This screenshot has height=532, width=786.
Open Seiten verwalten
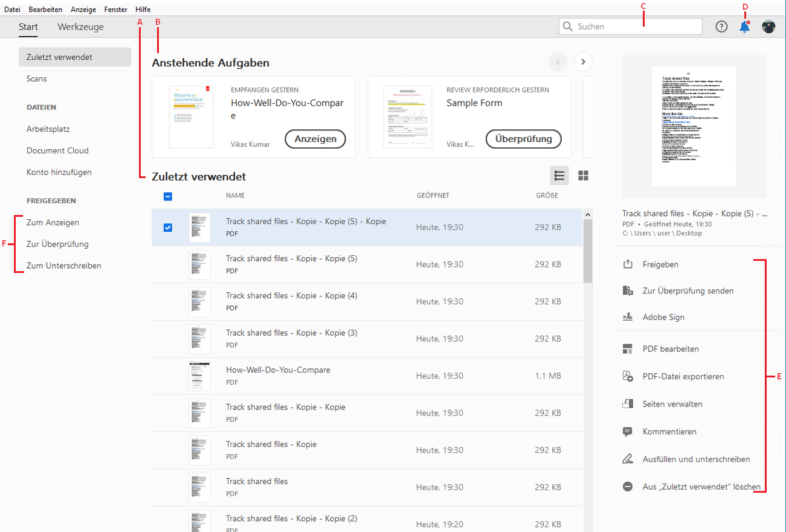click(672, 404)
